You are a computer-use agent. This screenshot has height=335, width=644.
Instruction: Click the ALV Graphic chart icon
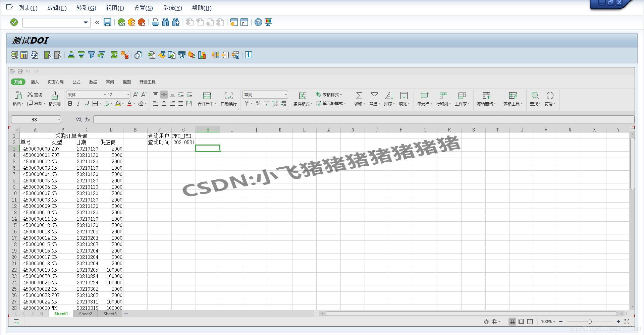tap(202, 55)
